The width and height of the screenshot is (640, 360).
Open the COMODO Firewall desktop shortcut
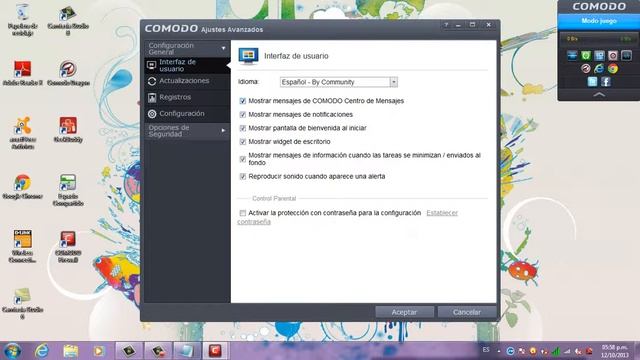(68, 246)
